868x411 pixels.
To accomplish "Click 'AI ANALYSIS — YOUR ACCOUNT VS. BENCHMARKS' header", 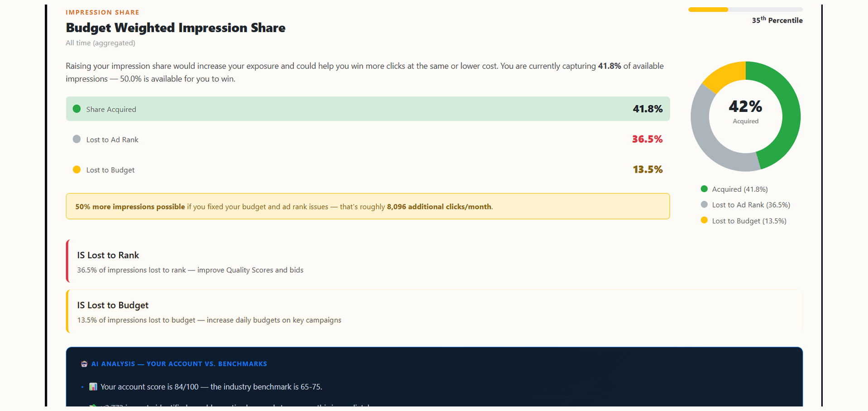I will click(x=179, y=364).
